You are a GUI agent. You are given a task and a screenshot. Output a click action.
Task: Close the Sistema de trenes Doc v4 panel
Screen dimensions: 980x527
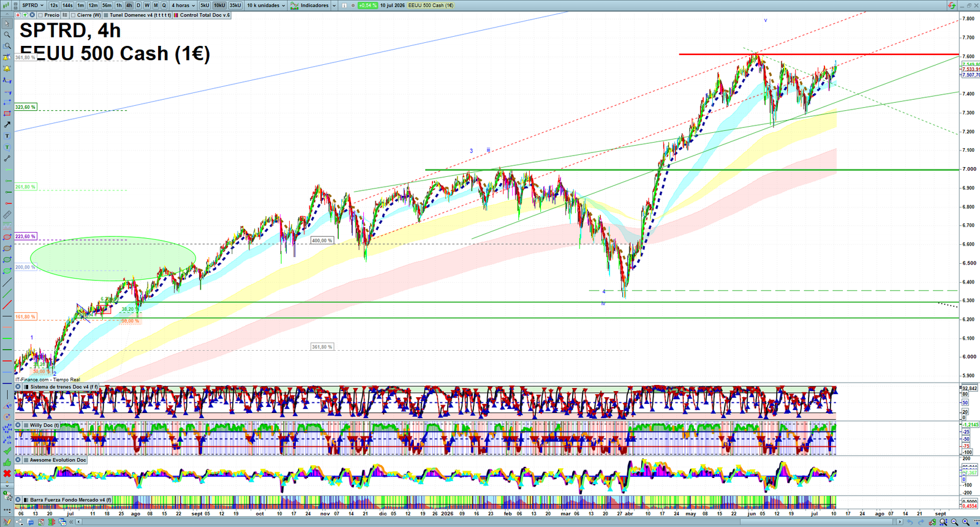(18, 387)
